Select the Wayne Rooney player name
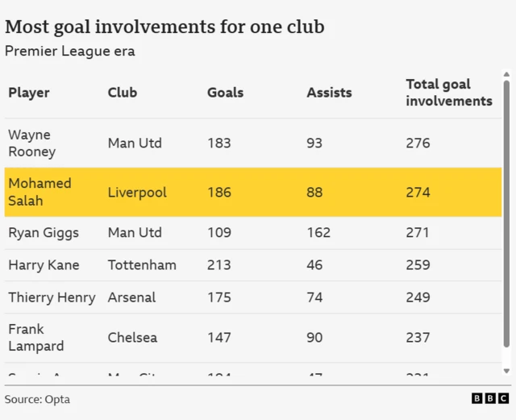Screen dimensions: 516x420 pos(32,143)
